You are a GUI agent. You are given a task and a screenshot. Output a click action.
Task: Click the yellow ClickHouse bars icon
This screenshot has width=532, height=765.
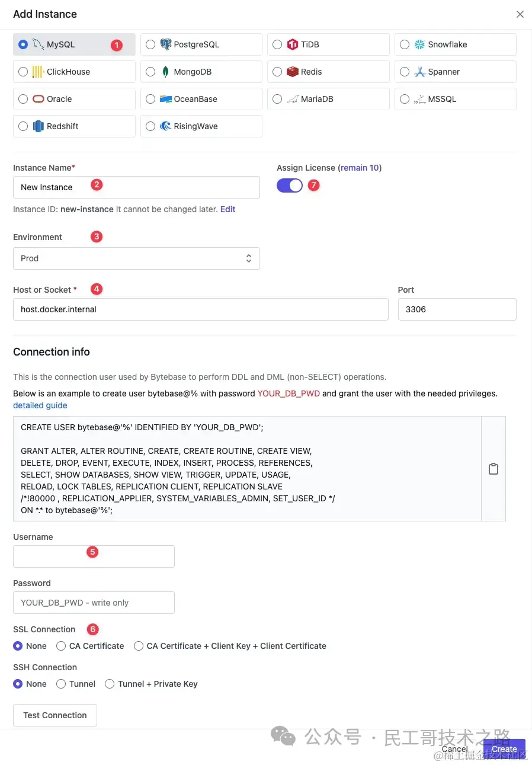coord(38,72)
